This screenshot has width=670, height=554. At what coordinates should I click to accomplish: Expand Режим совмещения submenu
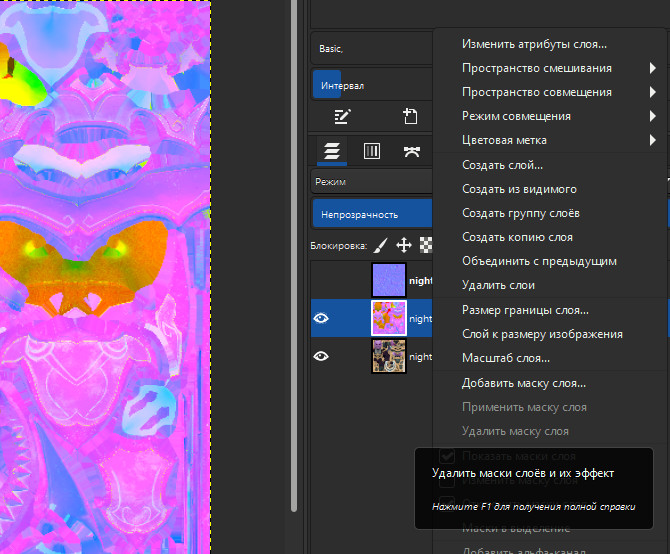pos(550,116)
